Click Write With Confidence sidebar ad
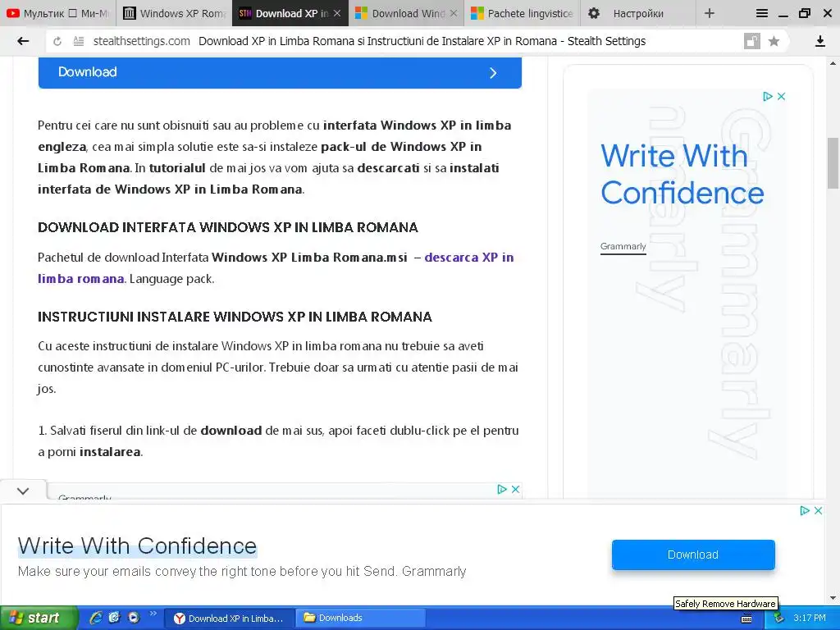Image resolution: width=840 pixels, height=630 pixels. point(682,174)
